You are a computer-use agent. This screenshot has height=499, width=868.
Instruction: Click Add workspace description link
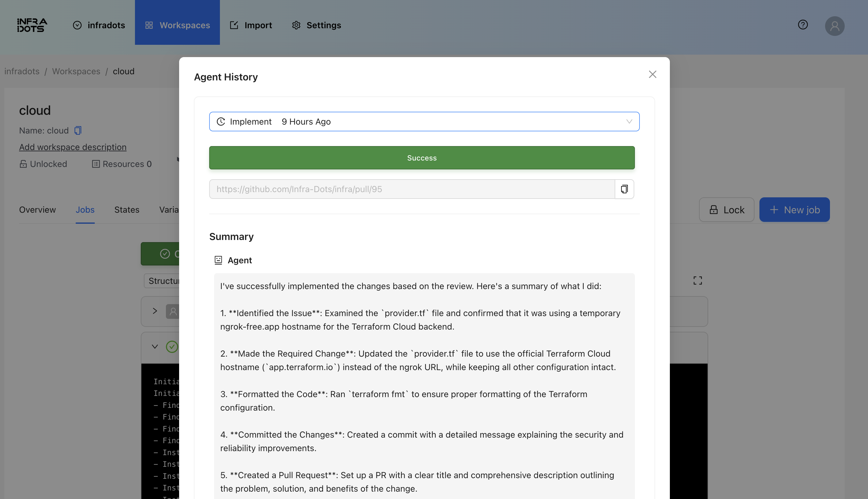click(x=73, y=147)
